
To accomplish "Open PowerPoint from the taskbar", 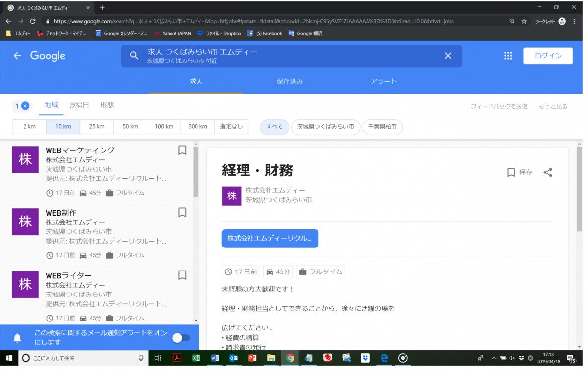I will (252, 358).
